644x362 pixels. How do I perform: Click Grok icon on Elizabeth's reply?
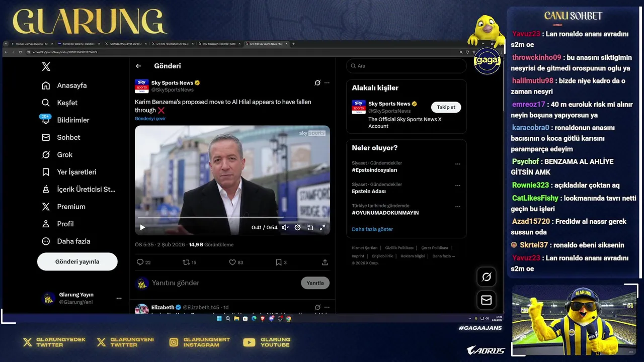(317, 307)
